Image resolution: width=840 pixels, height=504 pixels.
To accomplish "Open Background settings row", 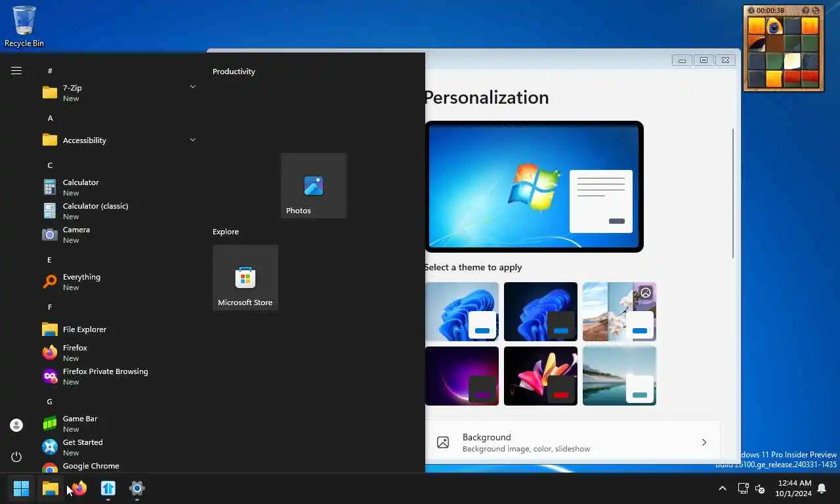I will (573, 442).
